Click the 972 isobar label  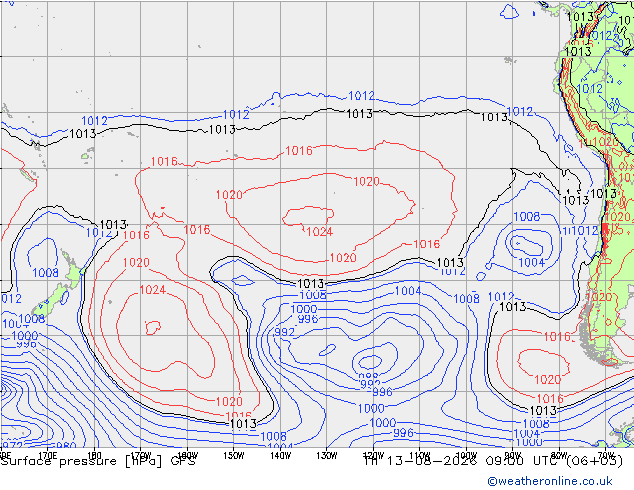[x=11, y=443]
